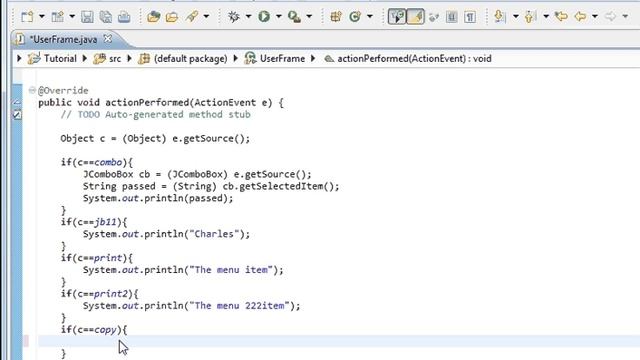Click the 'if(c==jb11){' line

coord(94,222)
